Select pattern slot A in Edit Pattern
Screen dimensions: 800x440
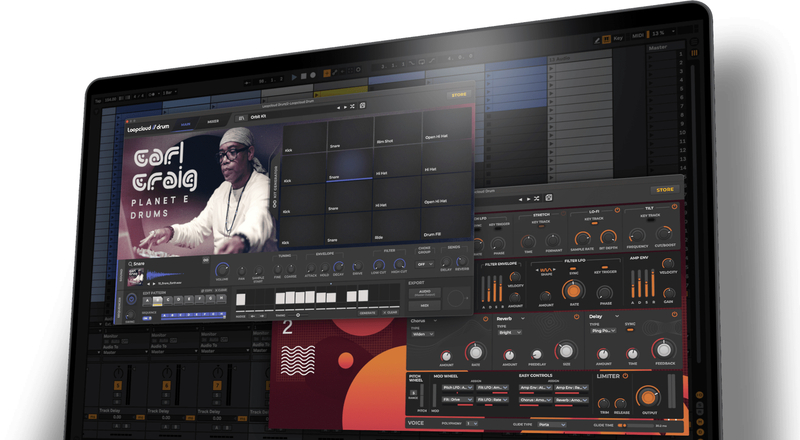coord(147,301)
